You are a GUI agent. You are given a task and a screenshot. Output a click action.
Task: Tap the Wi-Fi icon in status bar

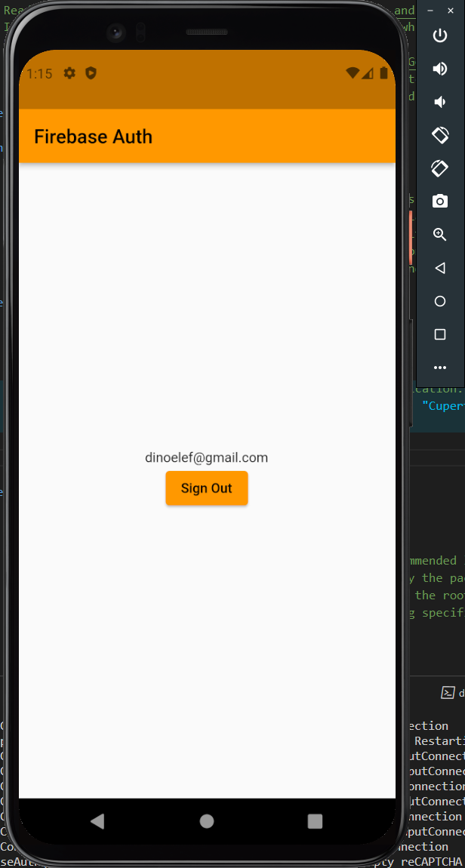[352, 73]
